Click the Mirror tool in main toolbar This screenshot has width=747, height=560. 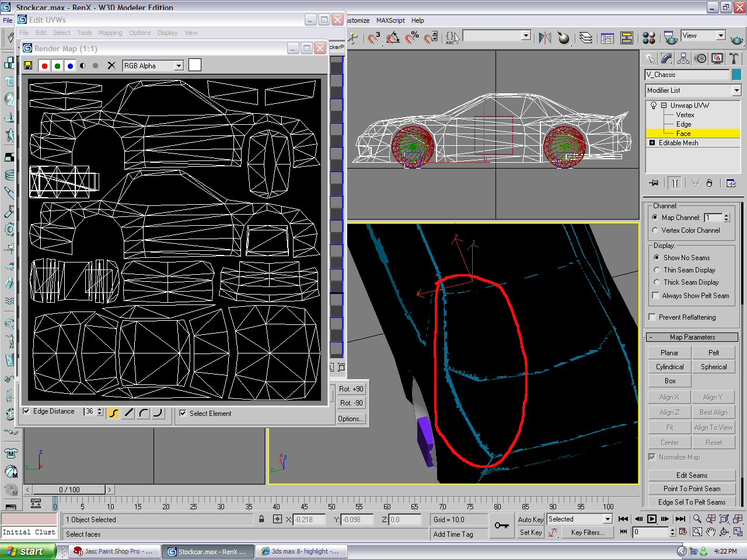(x=544, y=38)
